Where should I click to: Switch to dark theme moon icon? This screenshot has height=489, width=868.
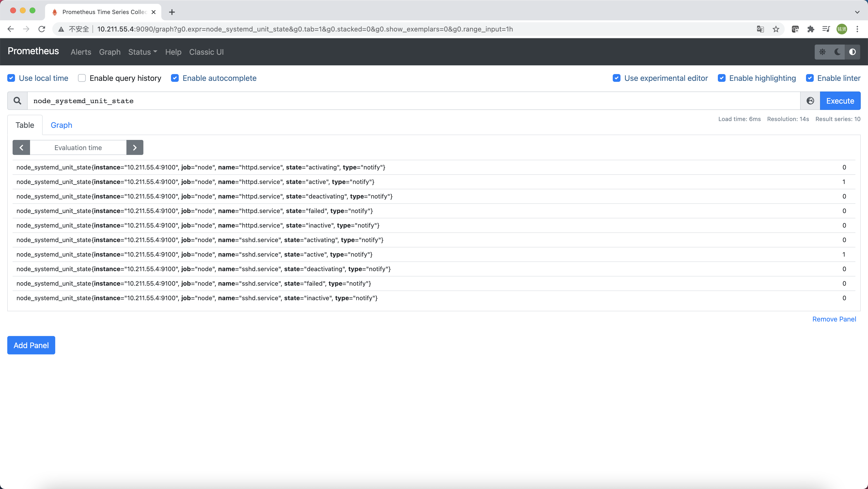tap(837, 52)
